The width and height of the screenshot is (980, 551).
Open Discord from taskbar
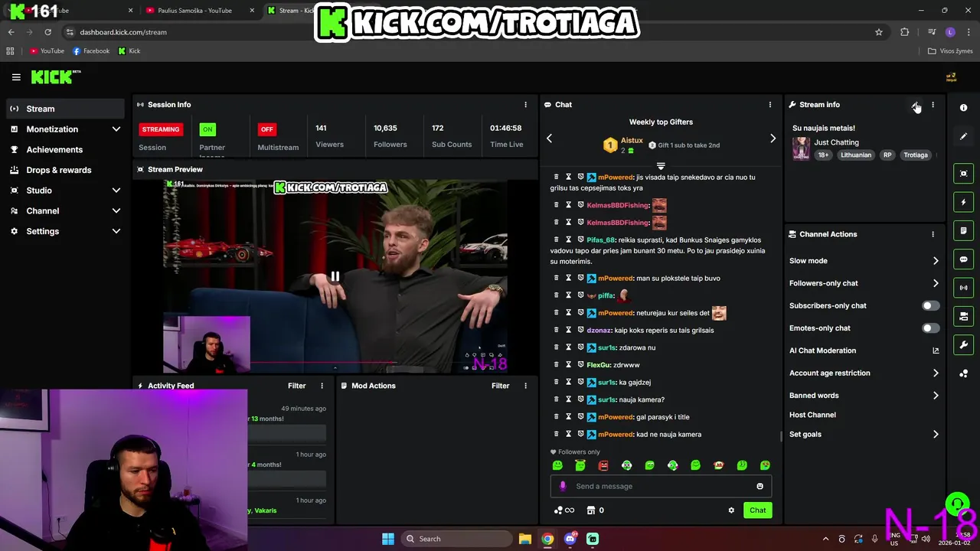[x=570, y=539]
